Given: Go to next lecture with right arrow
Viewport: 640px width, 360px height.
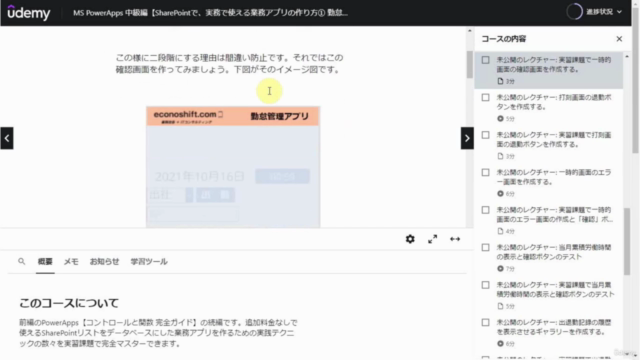Looking at the screenshot, I should (467, 138).
